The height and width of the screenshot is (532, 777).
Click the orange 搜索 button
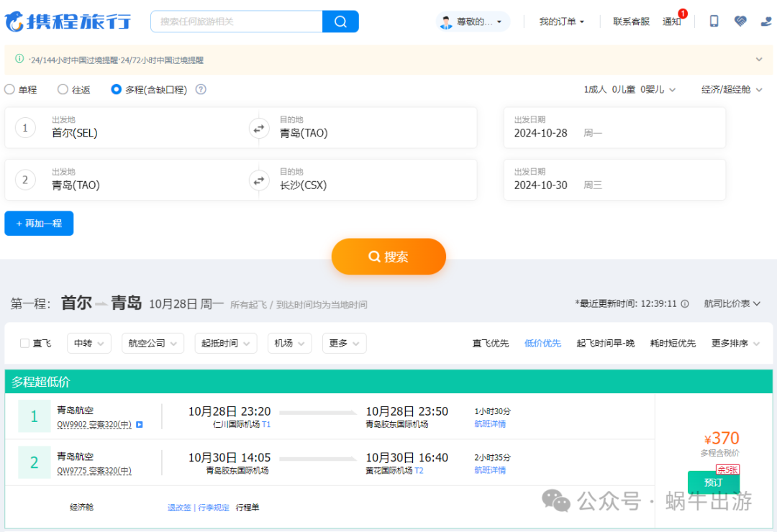(388, 257)
